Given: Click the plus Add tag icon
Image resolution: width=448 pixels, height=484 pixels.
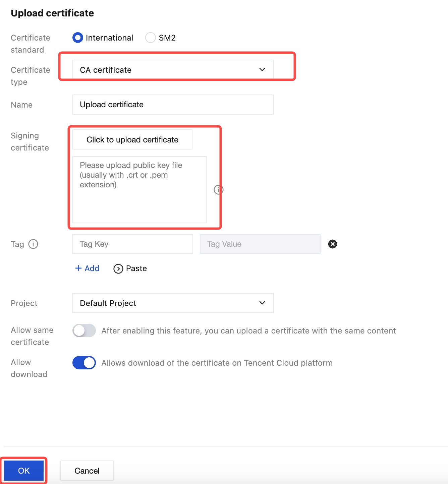Looking at the screenshot, I should coord(78,268).
